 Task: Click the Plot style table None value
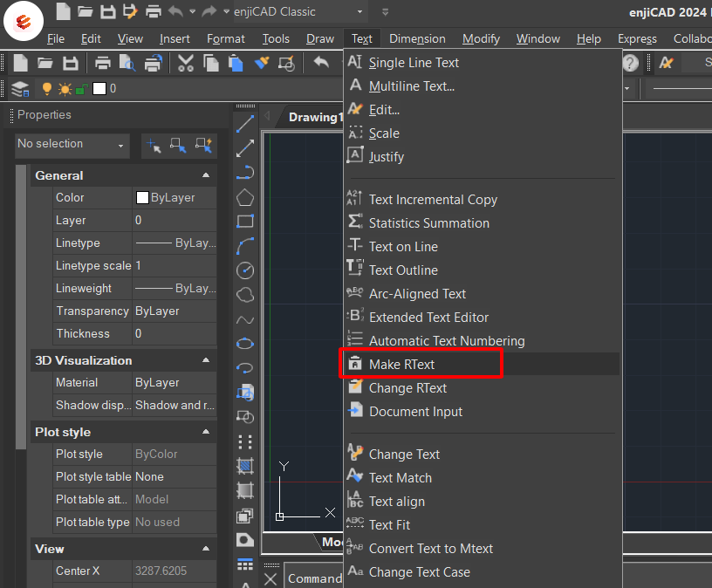pyautogui.click(x=174, y=476)
